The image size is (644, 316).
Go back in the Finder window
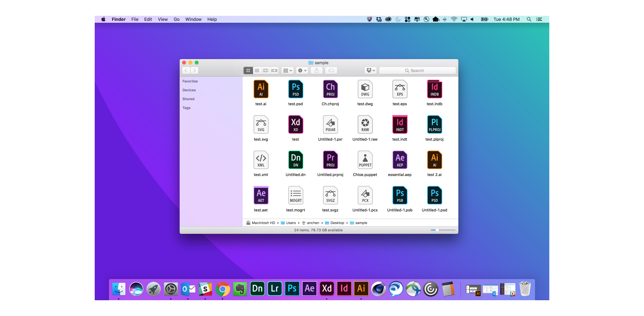(x=186, y=70)
